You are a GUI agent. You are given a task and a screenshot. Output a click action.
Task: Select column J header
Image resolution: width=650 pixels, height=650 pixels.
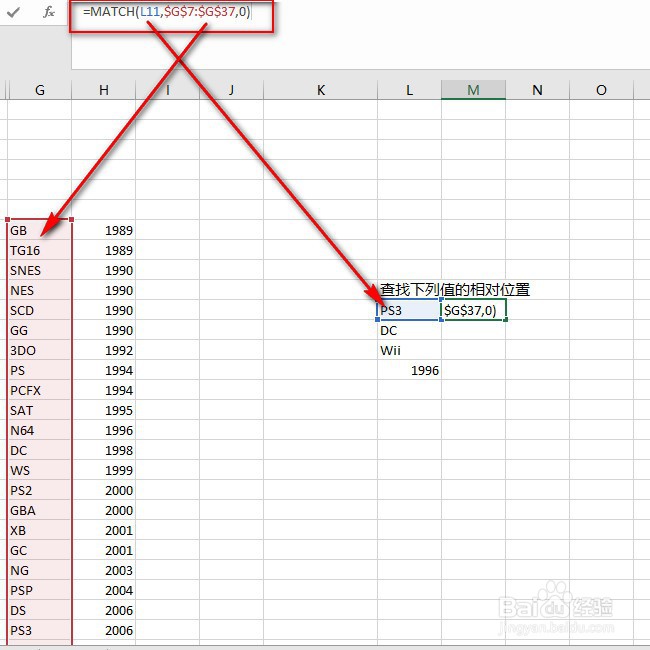pos(231,90)
